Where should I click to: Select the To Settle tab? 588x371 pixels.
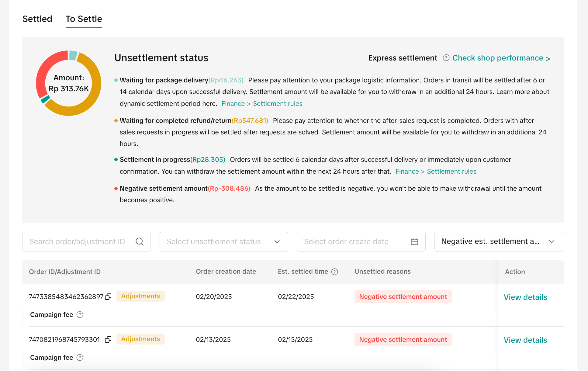point(84,19)
